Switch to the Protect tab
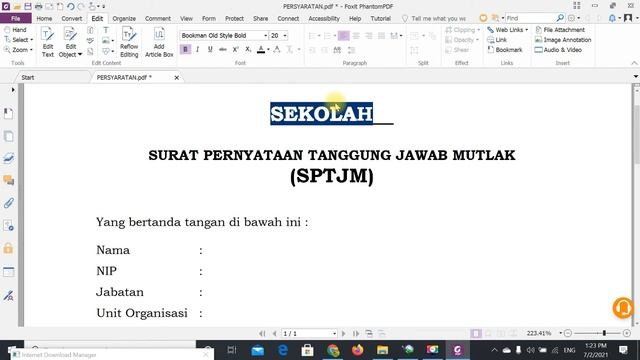This screenshot has height=360, width=640. (x=234, y=18)
